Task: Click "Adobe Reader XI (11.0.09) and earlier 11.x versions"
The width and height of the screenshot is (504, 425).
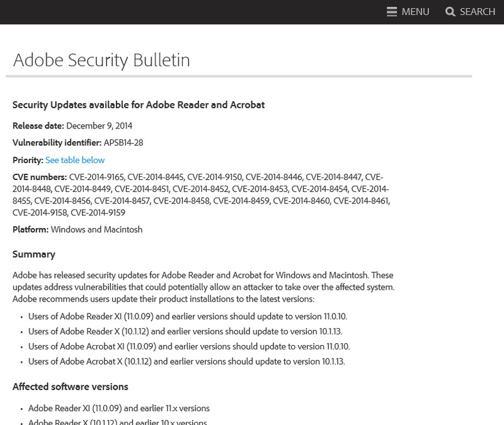Action: coord(119,409)
